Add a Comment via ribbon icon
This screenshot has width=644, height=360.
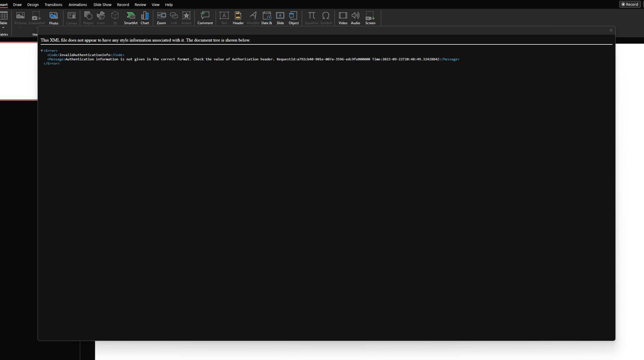pyautogui.click(x=205, y=18)
